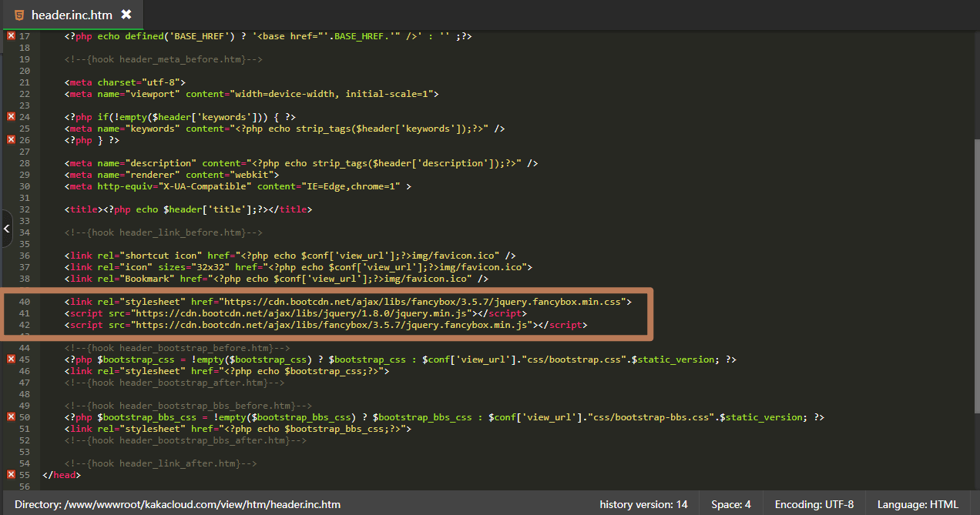
Task: Click the error marker on line 26
Action: [x=11, y=140]
